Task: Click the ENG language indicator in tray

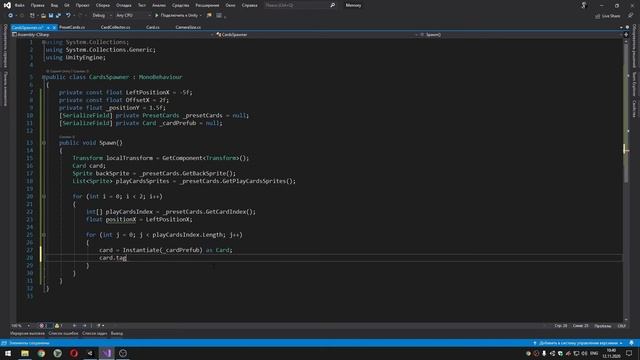Action: coord(594,353)
